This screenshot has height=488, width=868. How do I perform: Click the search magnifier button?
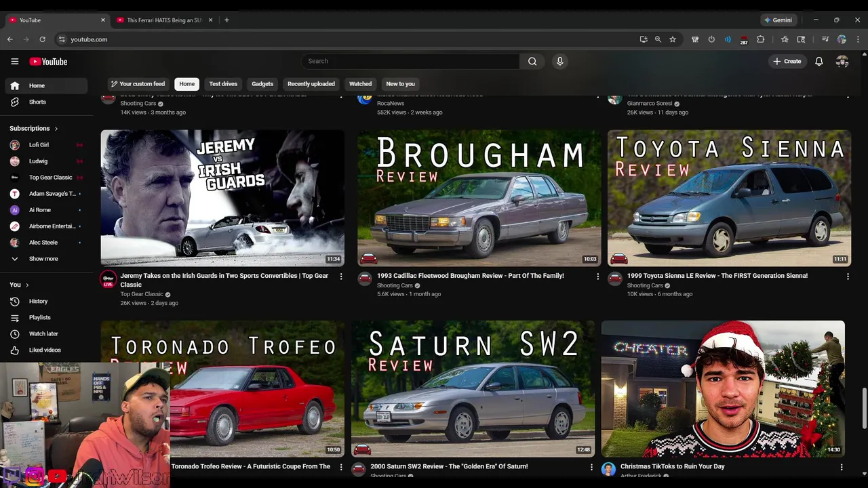532,61
